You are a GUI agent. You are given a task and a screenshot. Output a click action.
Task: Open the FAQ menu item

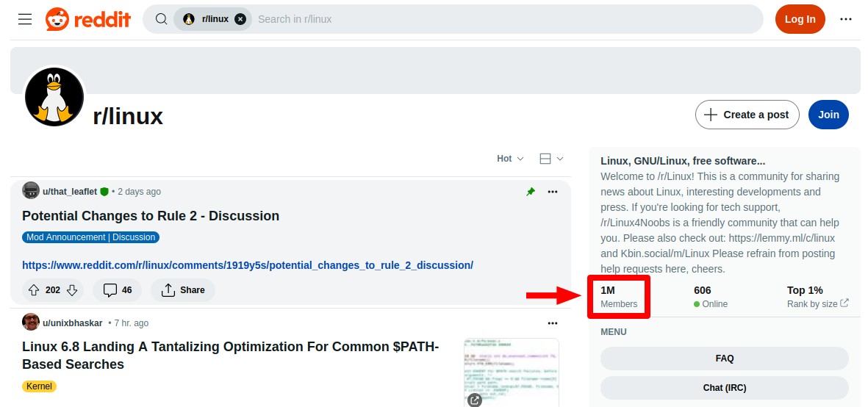click(x=724, y=359)
